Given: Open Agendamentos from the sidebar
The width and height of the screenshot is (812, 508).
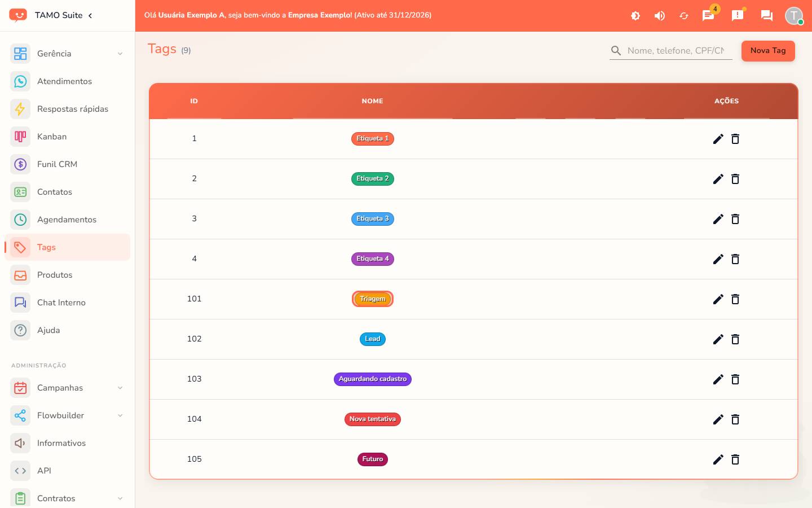Looking at the screenshot, I should 67,220.
